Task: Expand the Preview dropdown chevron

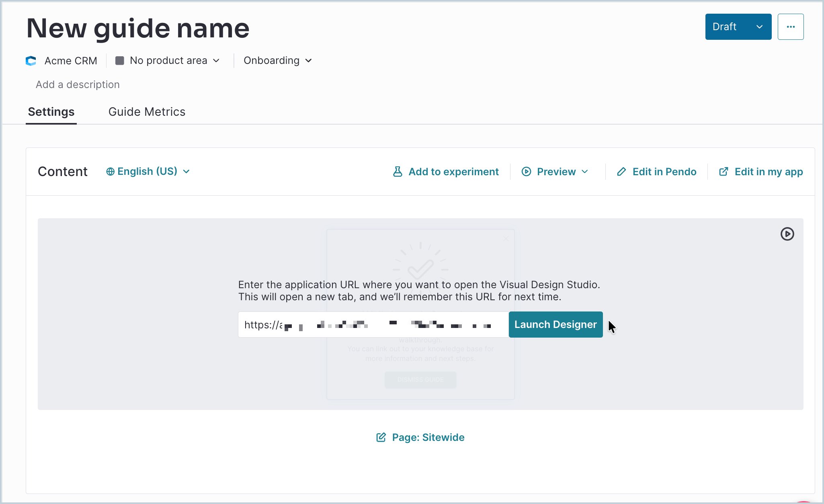Action: [585, 172]
